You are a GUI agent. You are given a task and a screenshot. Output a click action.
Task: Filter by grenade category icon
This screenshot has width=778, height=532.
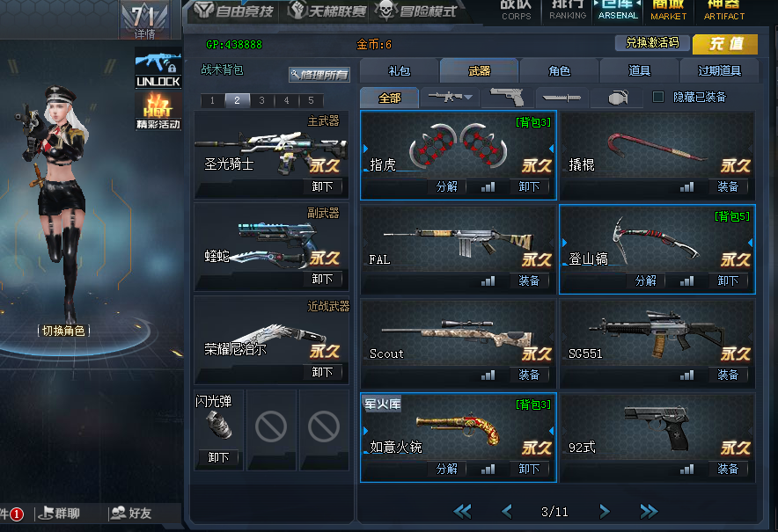pos(618,98)
